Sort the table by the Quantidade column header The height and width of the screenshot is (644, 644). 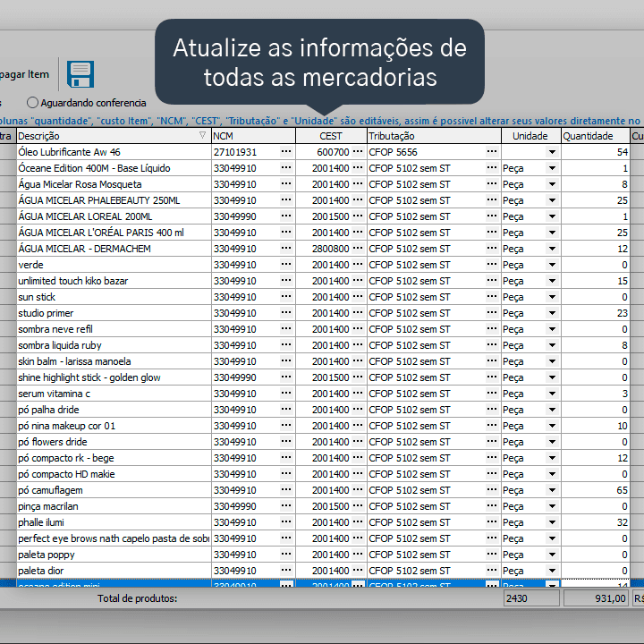coord(595,136)
